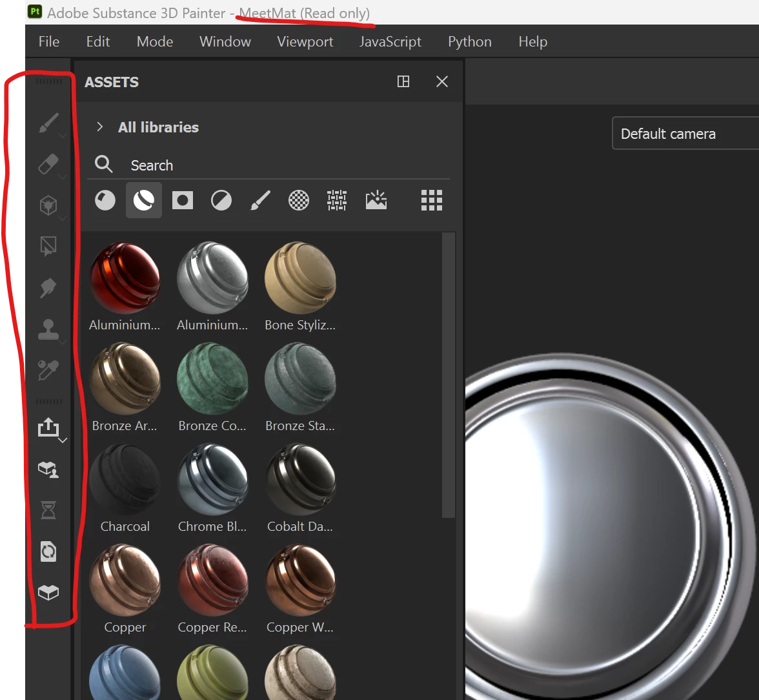Filter assets by Filters type
759x700 pixels.
[x=221, y=200]
